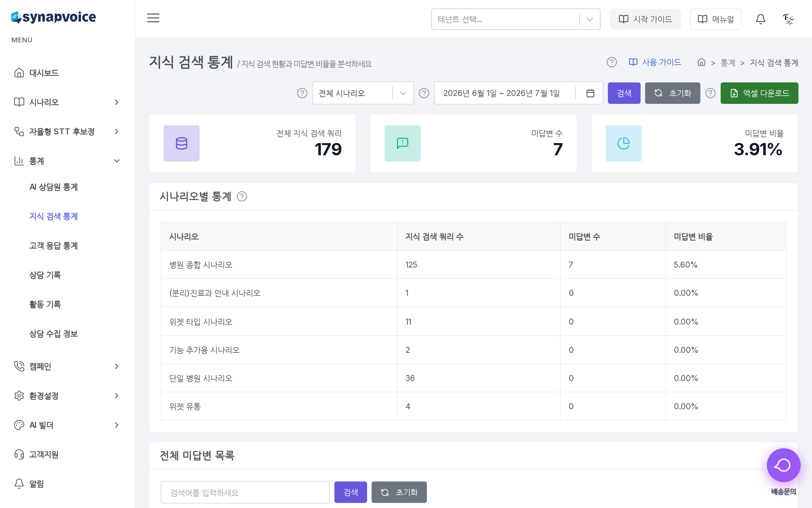
Task: Click 검색 button in 전체 미답변 목록
Action: [x=351, y=492]
